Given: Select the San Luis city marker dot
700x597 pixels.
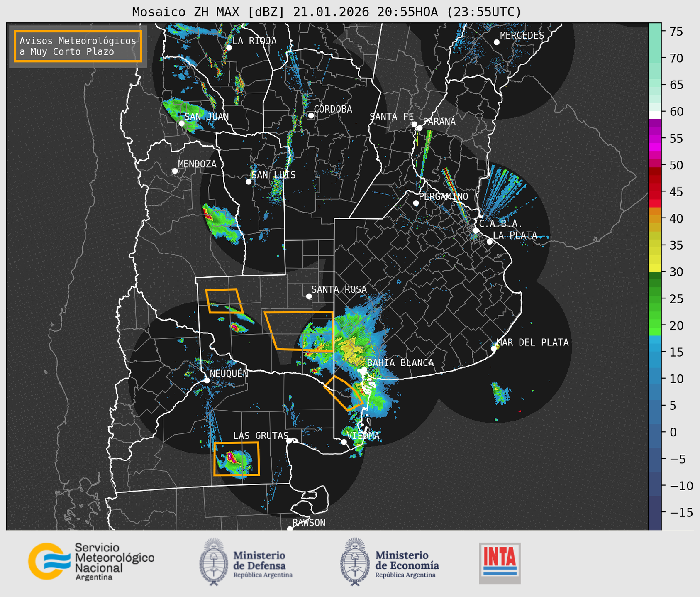Looking at the screenshot, I should coord(249,181).
